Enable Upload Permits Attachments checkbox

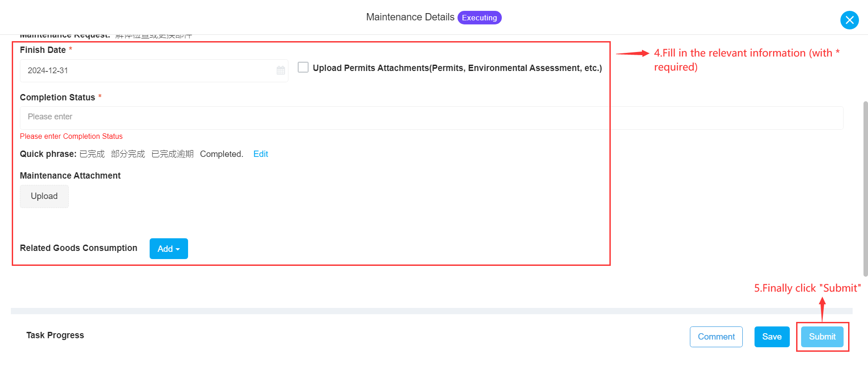(303, 67)
